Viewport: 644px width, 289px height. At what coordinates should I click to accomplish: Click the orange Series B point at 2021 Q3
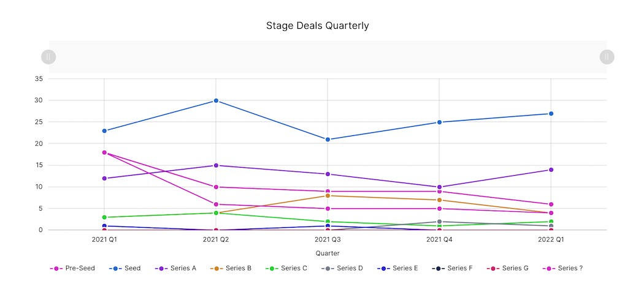tap(328, 195)
